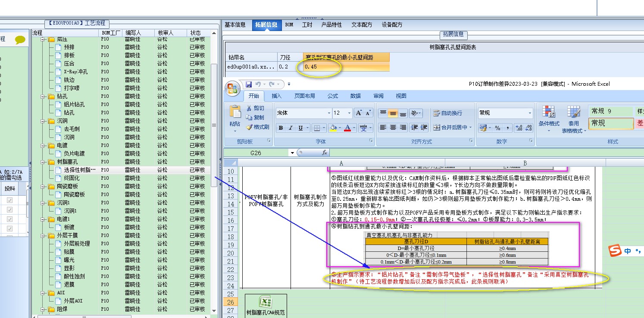Apply cell borders with the border icon
Screen dimensions: 644x318
pos(317,128)
